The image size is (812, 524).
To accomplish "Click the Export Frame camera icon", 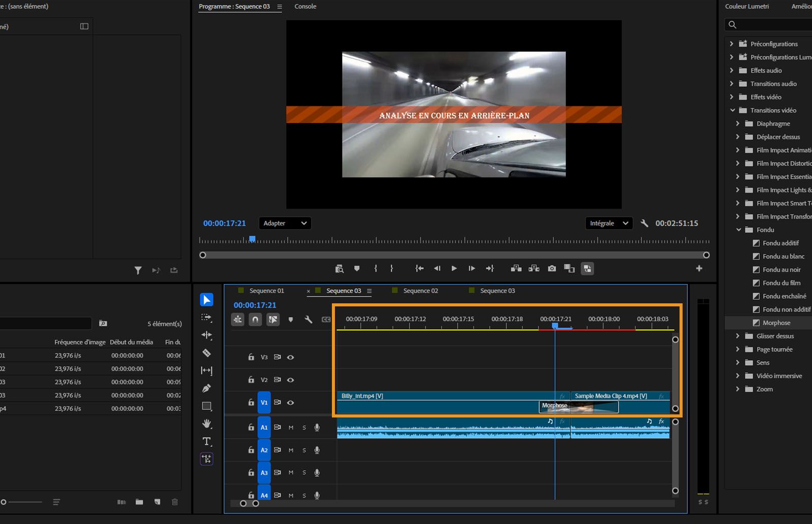I will point(552,268).
